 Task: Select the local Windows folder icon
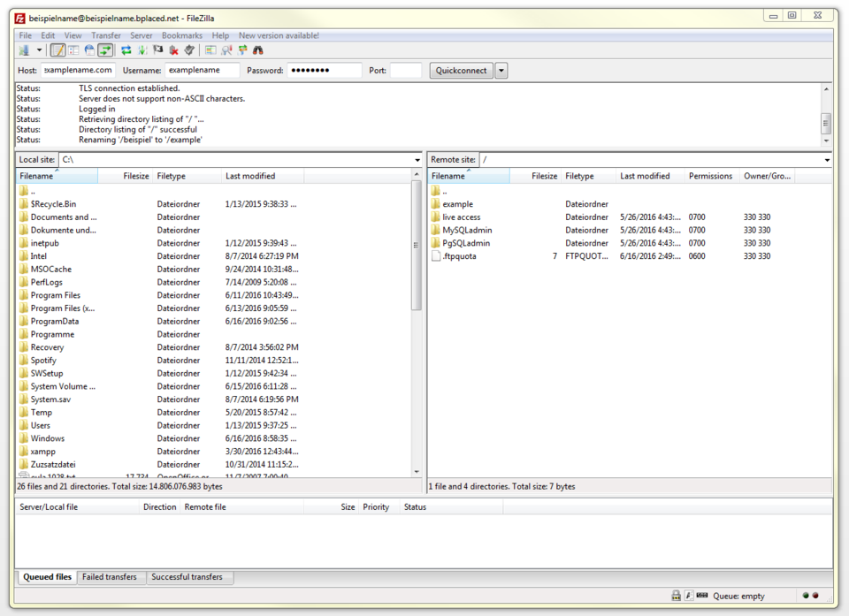[x=24, y=437]
